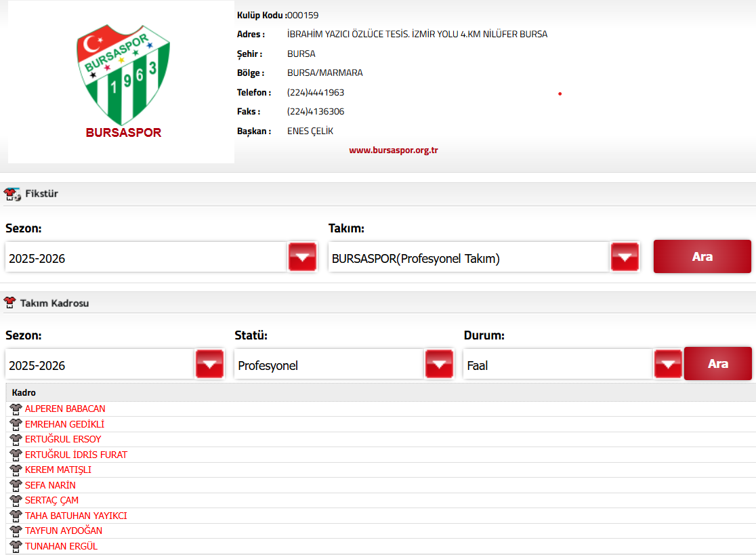Click the fax number (224)4136306
Image resolution: width=756 pixels, height=559 pixels.
[316, 111]
